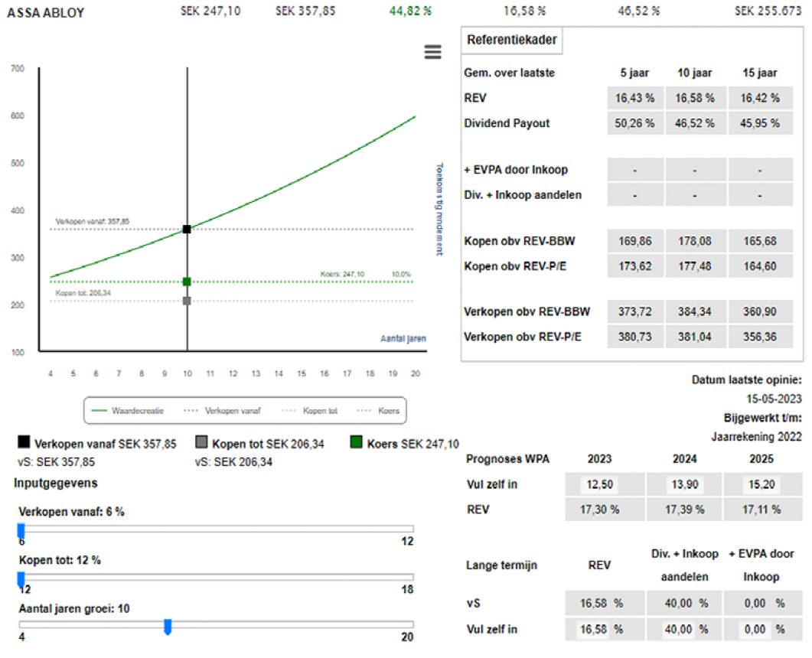Edit Vul zelf in EVPA door Inkoop field
The width and height of the screenshot is (812, 658).
pyautogui.click(x=755, y=629)
